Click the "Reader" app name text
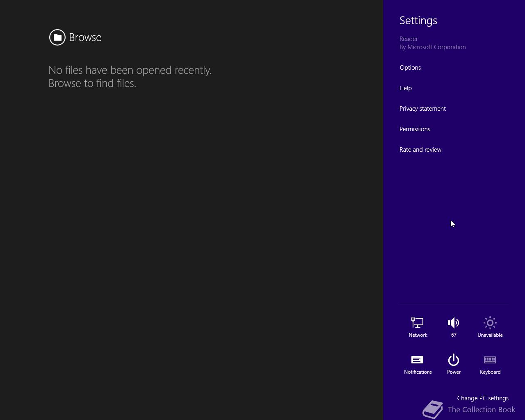Viewport: 525px width, 420px height. click(409, 39)
